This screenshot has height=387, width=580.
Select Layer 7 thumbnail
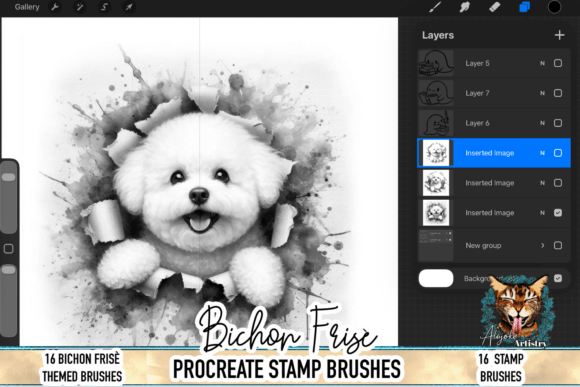[436, 93]
